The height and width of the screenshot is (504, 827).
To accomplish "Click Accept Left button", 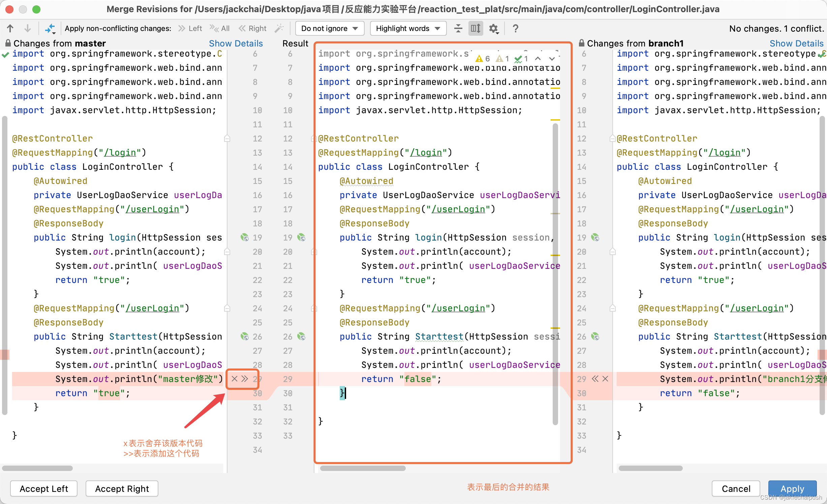I will coord(44,489).
